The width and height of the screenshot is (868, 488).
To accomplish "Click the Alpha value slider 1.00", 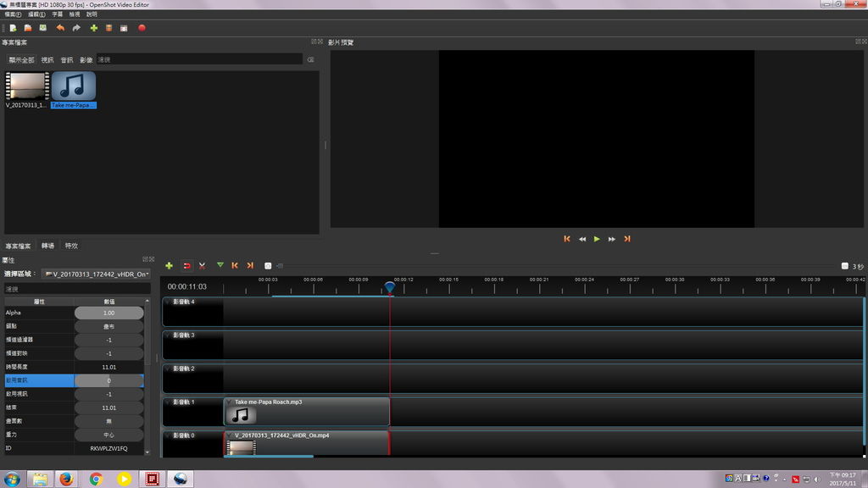I will pos(109,313).
